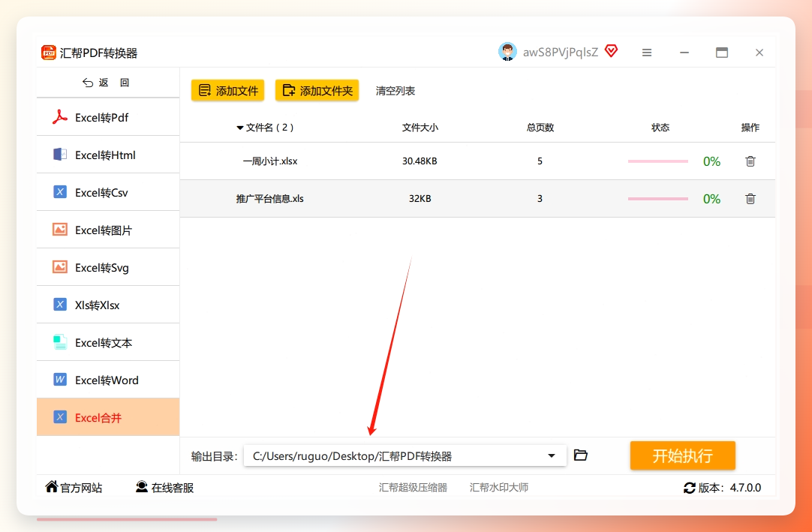
Task: Collapse the 文件名 (2) list triangle
Action: pos(239,128)
